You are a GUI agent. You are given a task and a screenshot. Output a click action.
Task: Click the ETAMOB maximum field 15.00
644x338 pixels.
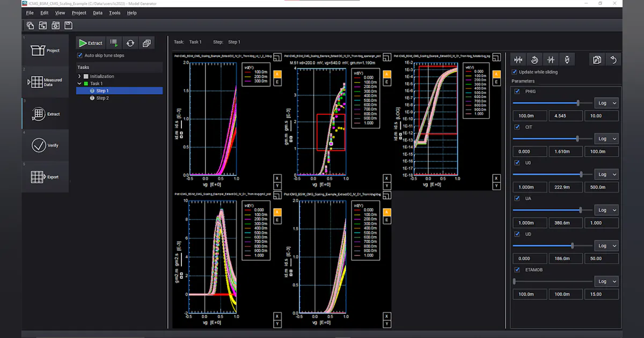click(x=601, y=294)
